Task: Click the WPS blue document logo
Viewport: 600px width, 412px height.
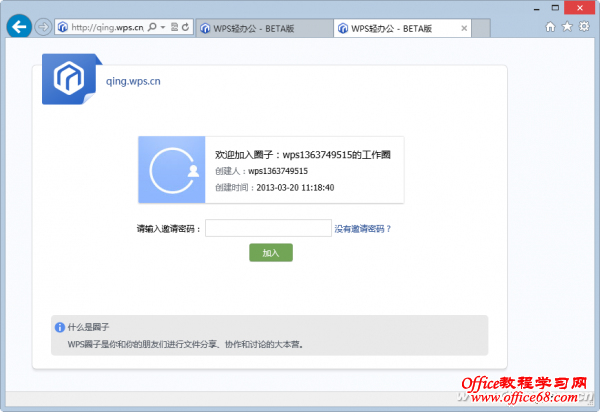Action: coord(72,79)
